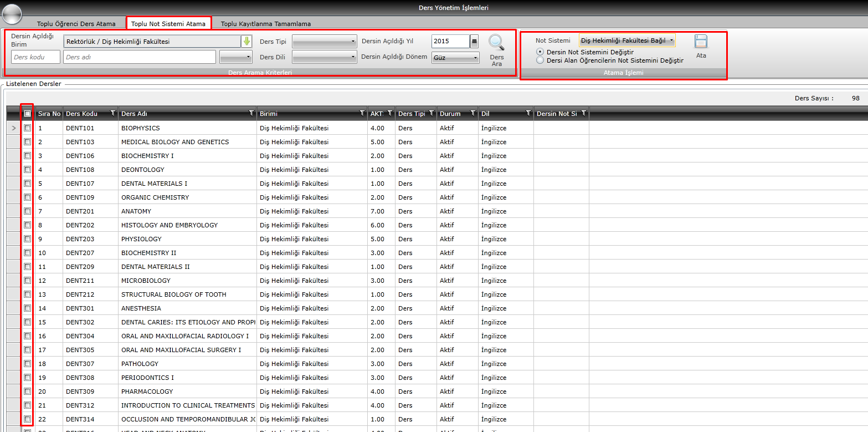Image resolution: width=868 pixels, height=432 pixels.
Task: Click filter icon on Ders Kodu column
Action: 113,113
